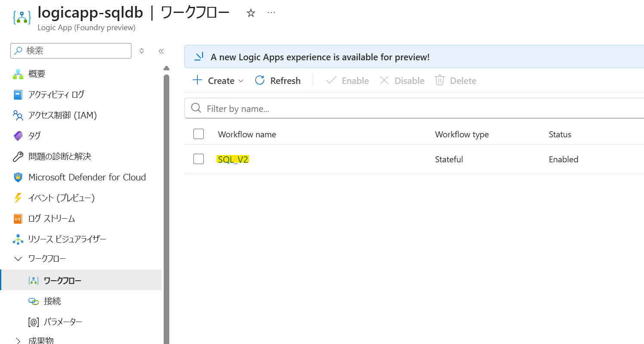
Task: Open イベント (プレビュー)
Action: (x=61, y=198)
